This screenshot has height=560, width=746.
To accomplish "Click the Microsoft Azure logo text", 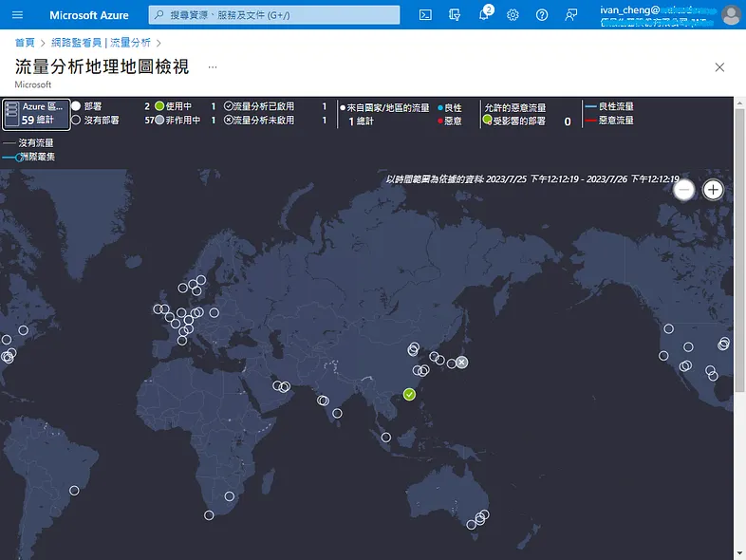I will [x=89, y=15].
